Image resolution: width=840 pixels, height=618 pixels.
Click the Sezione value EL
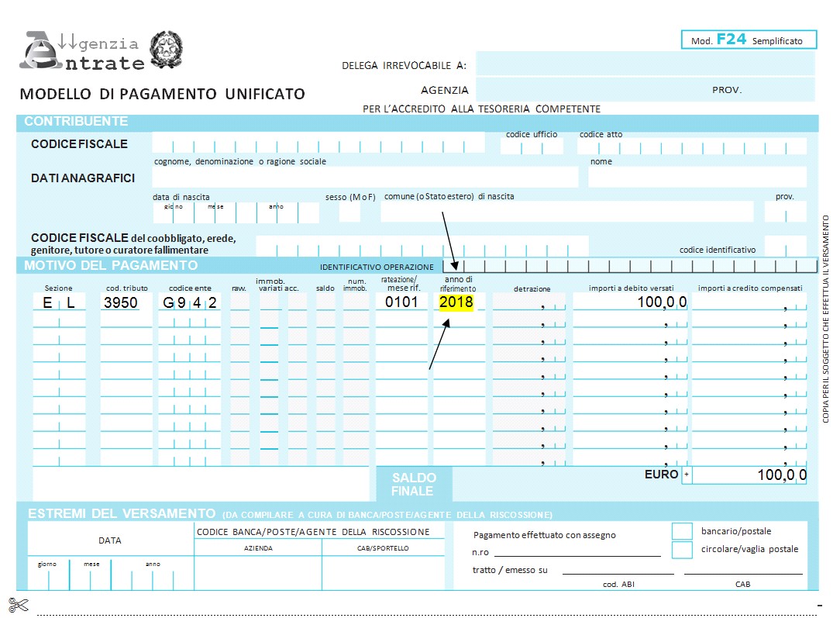[59, 302]
